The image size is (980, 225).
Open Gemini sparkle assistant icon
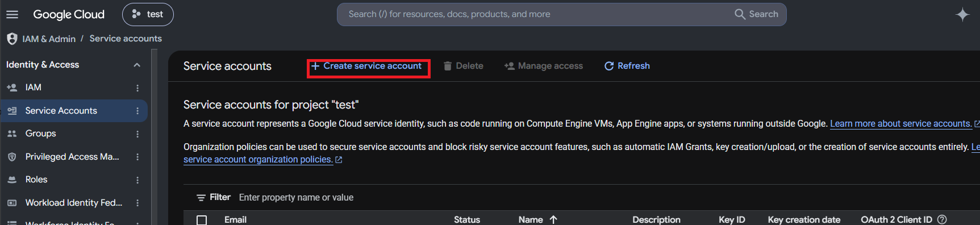pos(962,14)
